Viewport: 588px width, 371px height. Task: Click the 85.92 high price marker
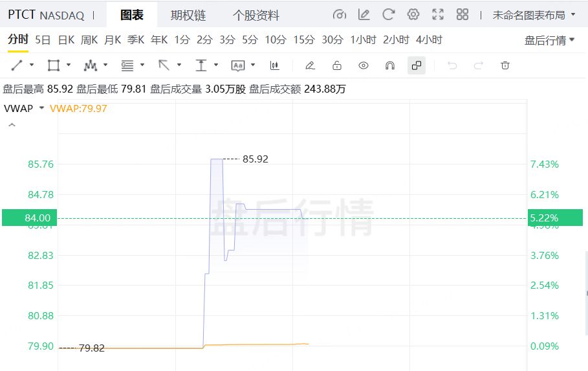(x=256, y=159)
